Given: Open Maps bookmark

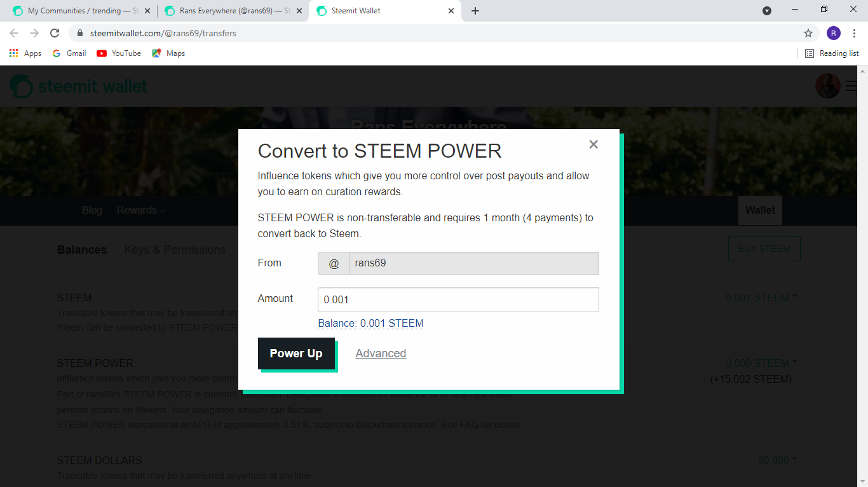Looking at the screenshot, I should point(168,53).
